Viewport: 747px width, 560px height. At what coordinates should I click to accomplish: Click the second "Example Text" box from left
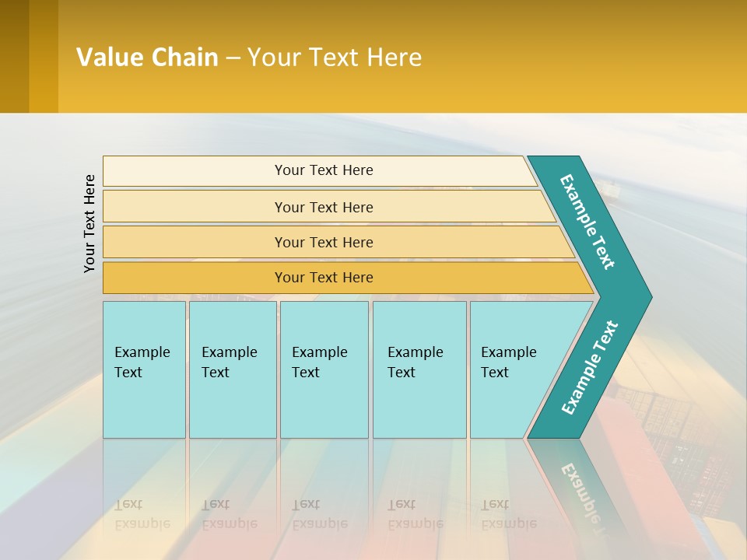(233, 369)
